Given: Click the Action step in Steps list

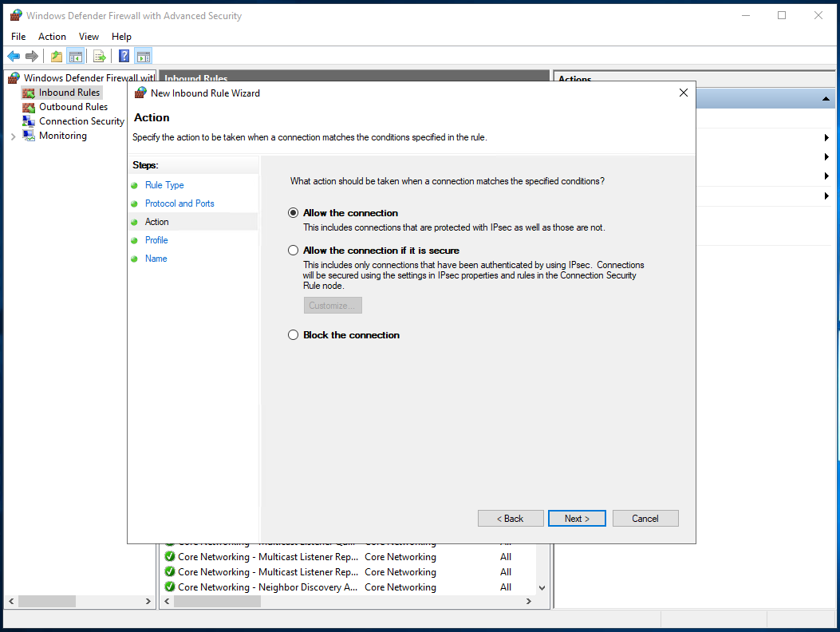Looking at the screenshot, I should (156, 222).
